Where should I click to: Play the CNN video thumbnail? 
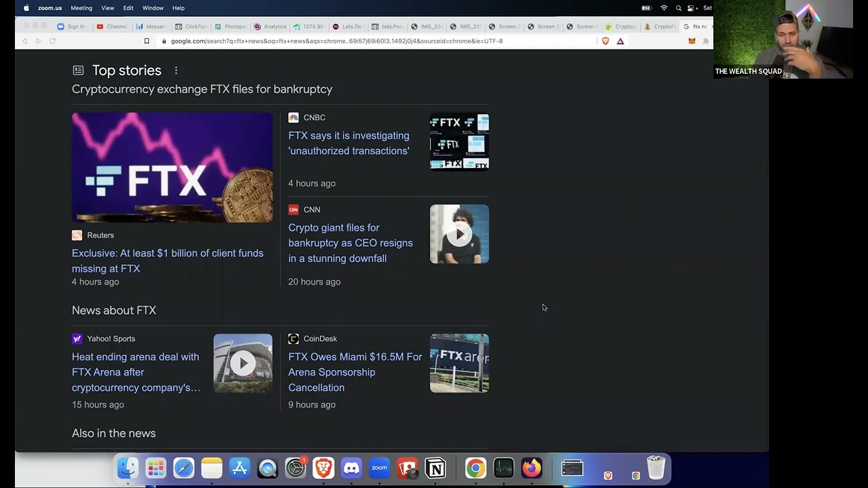pos(459,234)
